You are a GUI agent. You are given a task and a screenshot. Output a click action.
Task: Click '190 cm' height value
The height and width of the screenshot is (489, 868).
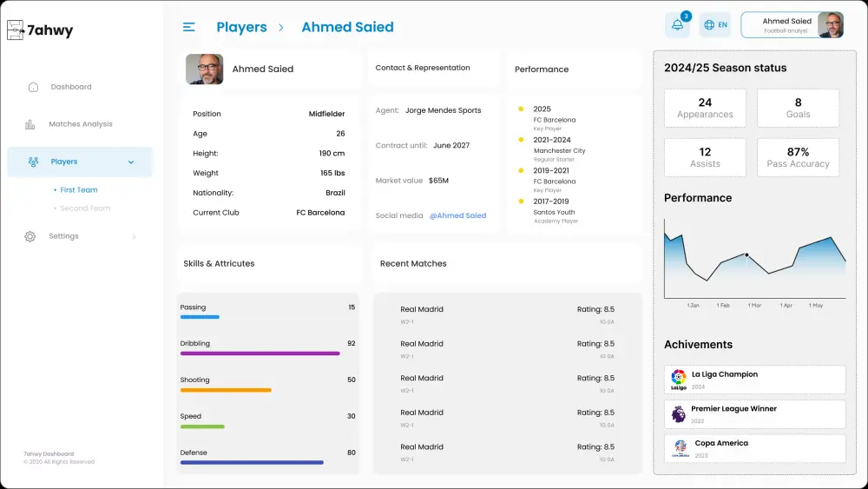click(x=332, y=154)
